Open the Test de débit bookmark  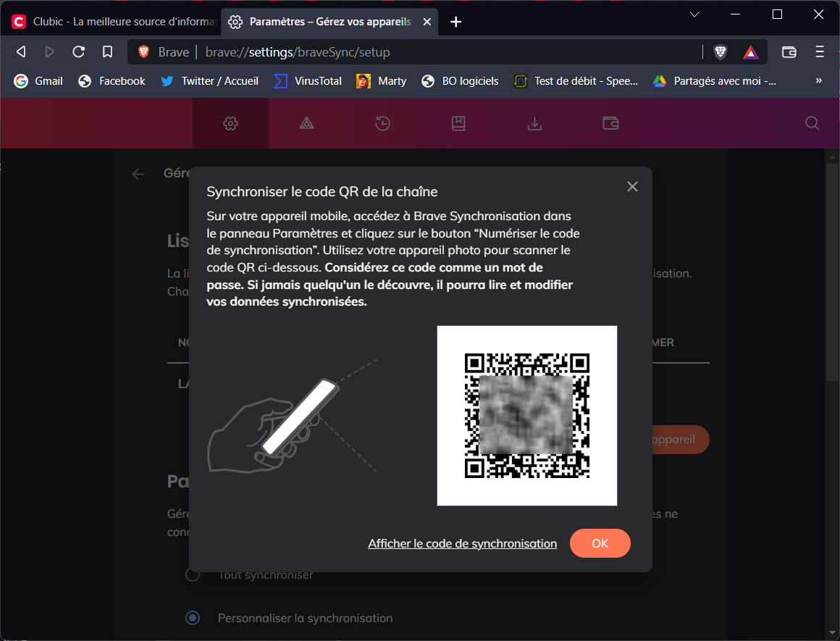[x=576, y=81]
